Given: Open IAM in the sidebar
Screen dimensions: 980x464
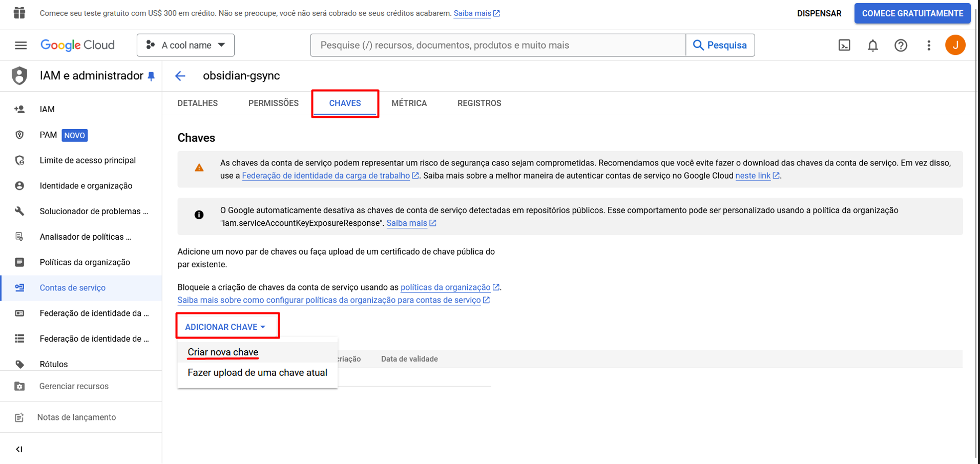Looking at the screenshot, I should [x=81, y=109].
